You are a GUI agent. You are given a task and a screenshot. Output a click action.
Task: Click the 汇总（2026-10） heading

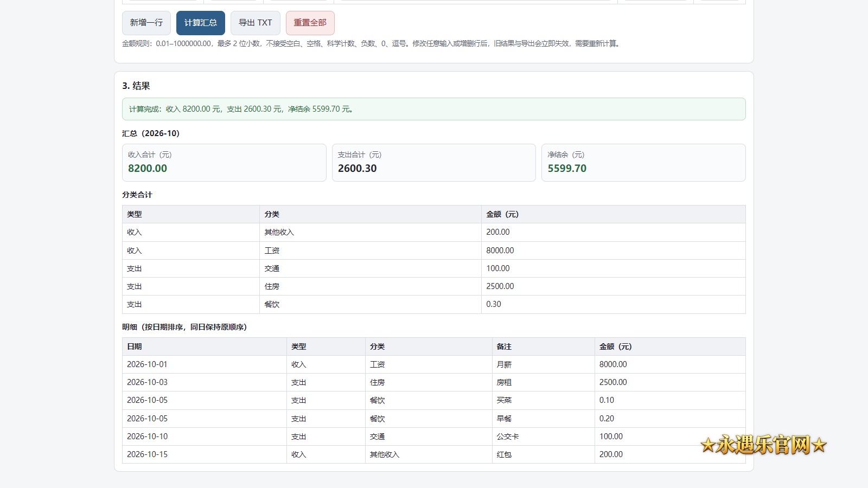151,133
